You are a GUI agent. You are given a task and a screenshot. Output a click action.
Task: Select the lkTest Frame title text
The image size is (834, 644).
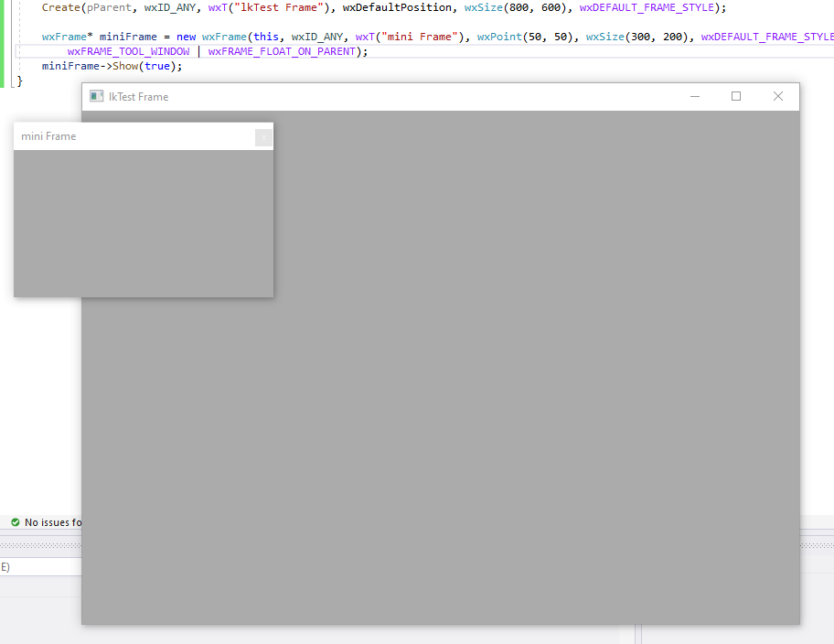coord(139,97)
